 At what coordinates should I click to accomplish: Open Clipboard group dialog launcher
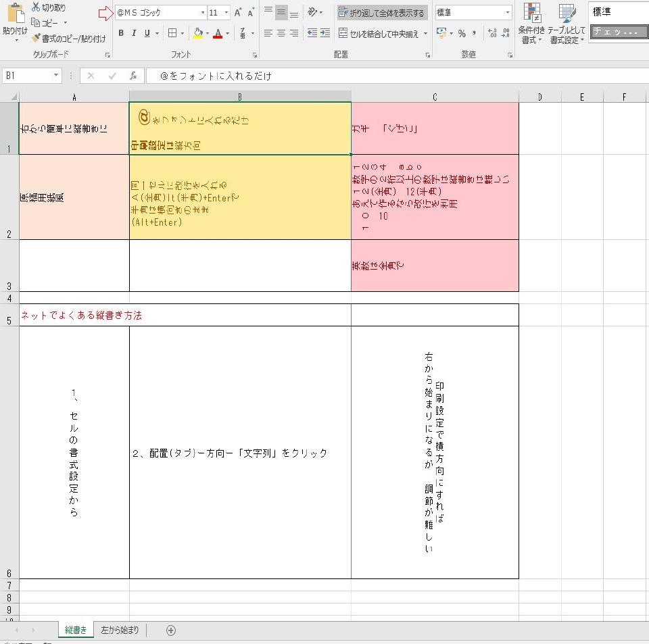107,55
